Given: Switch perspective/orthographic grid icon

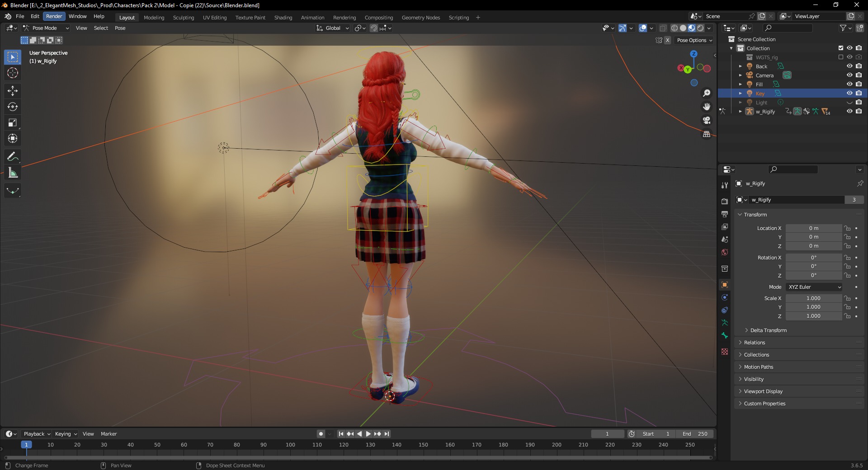Looking at the screenshot, I should 707,134.
